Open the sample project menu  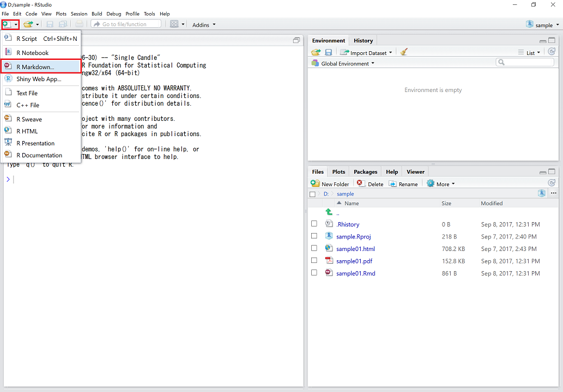coord(542,24)
